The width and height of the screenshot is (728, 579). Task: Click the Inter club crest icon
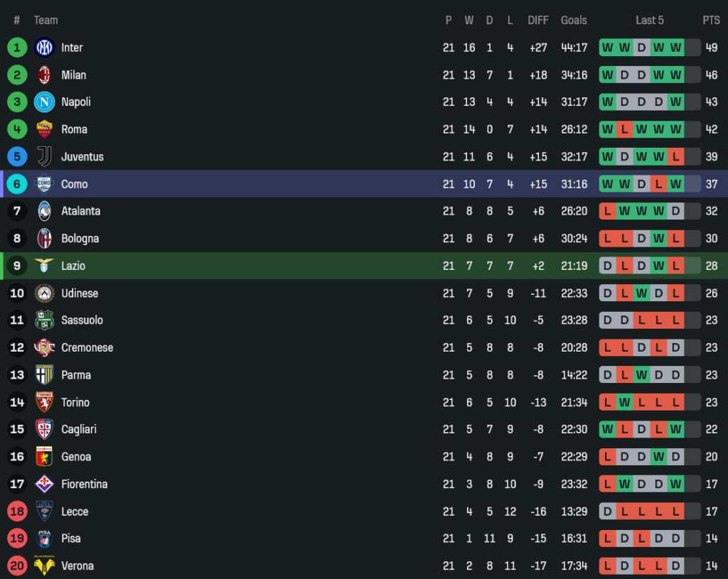(x=45, y=48)
